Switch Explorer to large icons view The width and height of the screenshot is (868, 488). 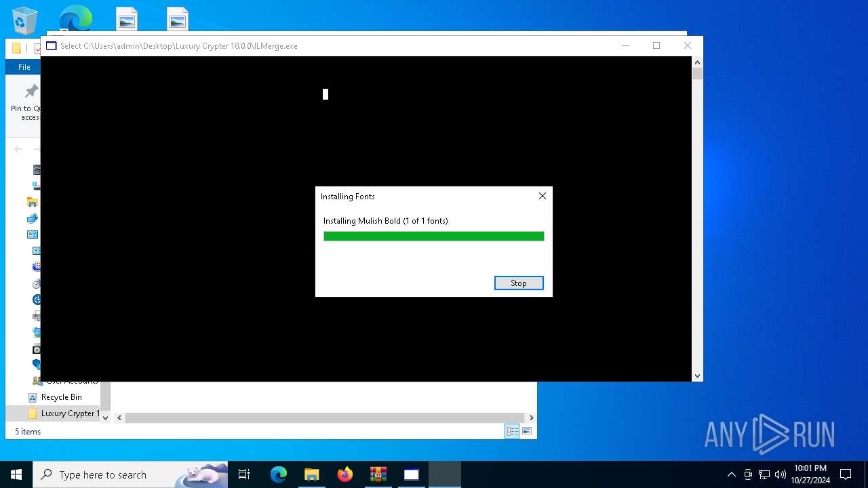click(x=527, y=432)
